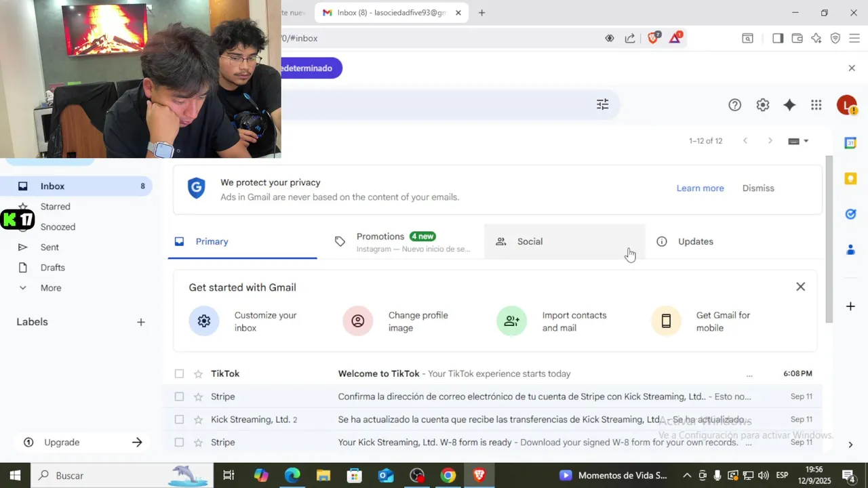Open input tools keyboard dropdown arrow
The height and width of the screenshot is (488, 868).
click(x=806, y=141)
